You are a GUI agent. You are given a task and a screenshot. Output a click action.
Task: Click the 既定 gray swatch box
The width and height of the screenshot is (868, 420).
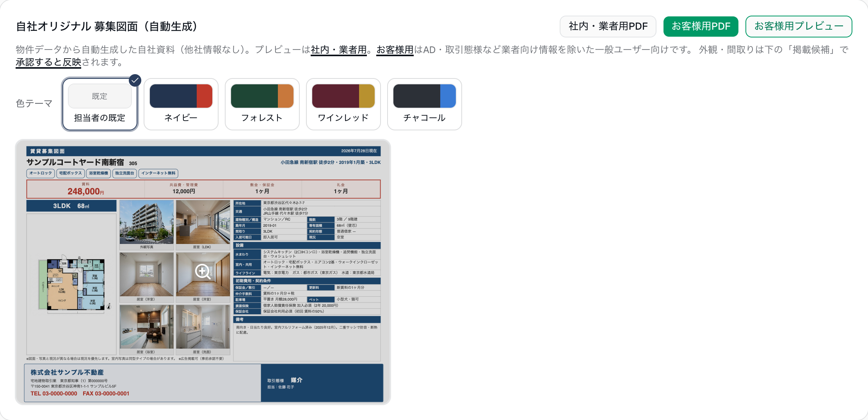coord(100,96)
